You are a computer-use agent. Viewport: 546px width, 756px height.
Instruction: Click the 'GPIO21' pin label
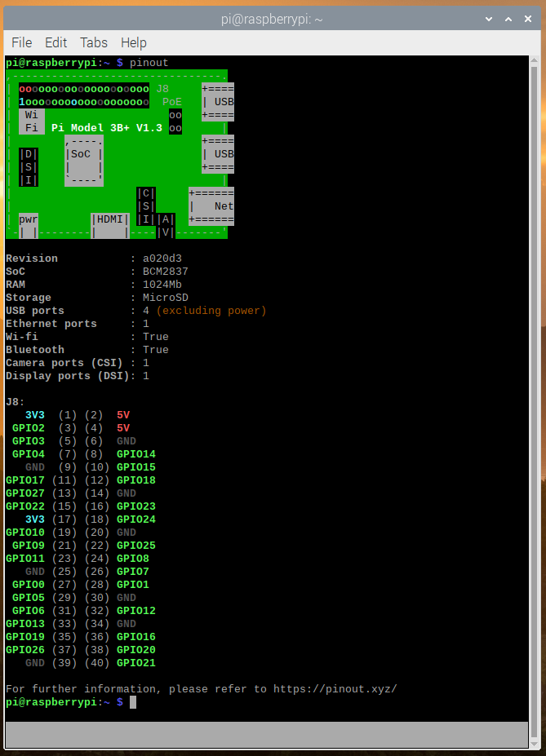point(136,663)
